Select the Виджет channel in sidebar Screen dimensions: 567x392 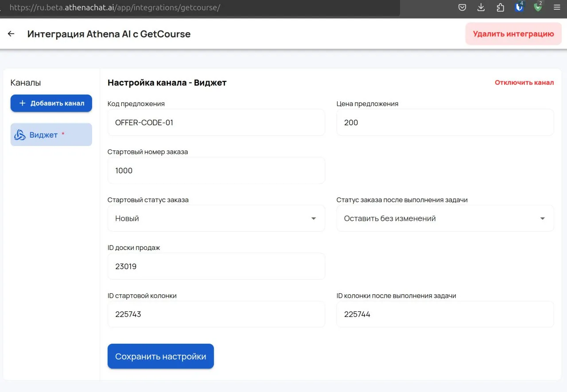pos(51,135)
